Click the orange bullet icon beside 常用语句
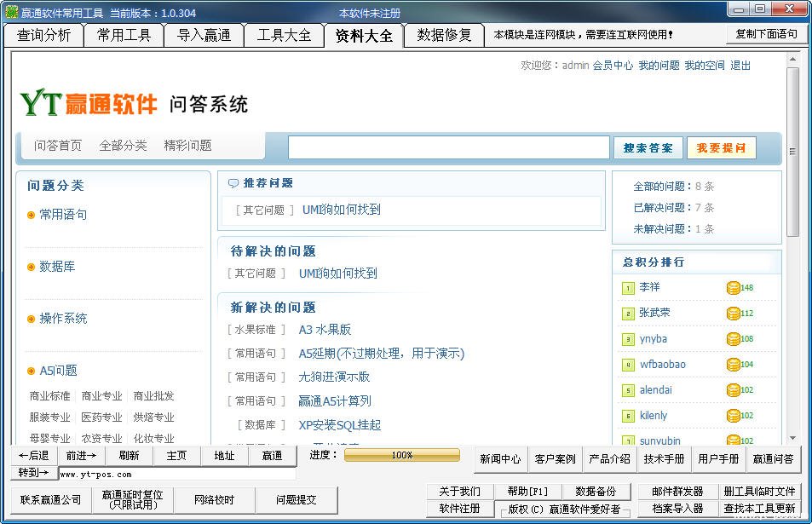812x524 pixels. pos(31,215)
